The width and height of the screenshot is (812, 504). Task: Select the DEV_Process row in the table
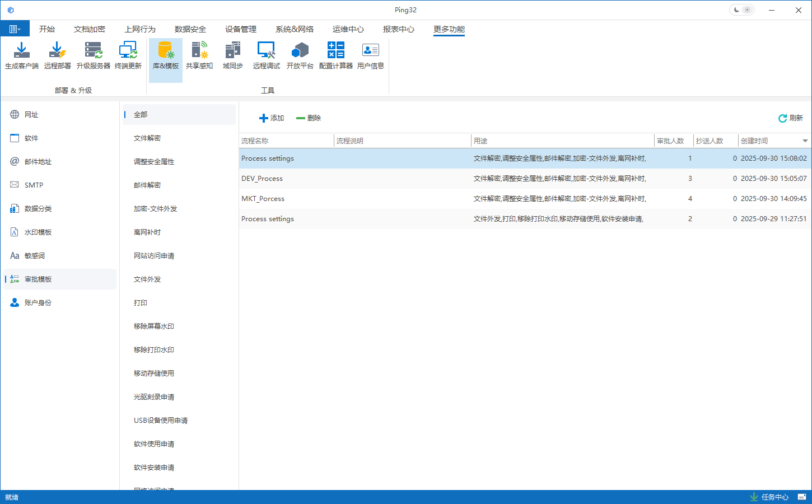[262, 179]
